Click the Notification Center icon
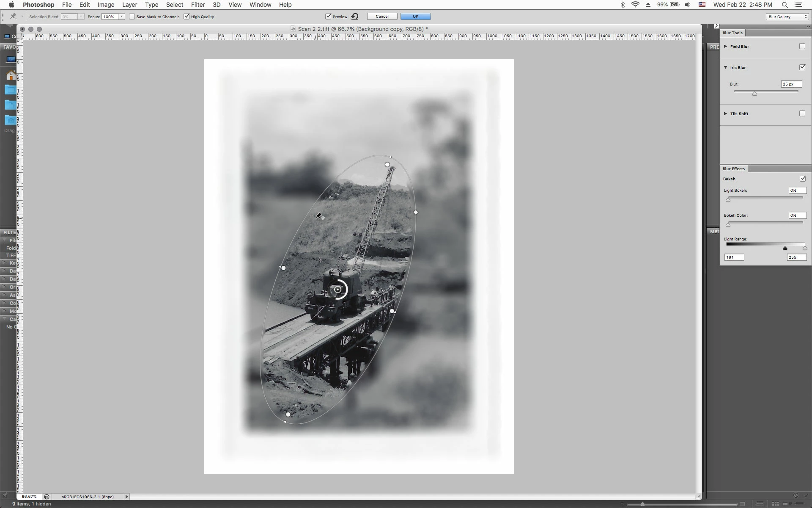This screenshot has width=812, height=508. 798,5
